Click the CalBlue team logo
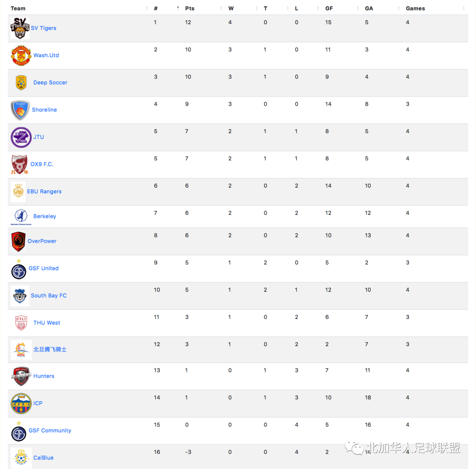 pyautogui.click(x=21, y=458)
